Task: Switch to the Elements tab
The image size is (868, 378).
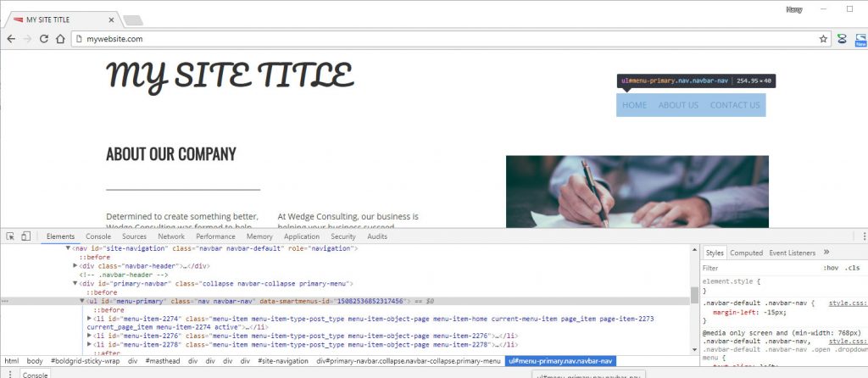Action: pyautogui.click(x=60, y=236)
